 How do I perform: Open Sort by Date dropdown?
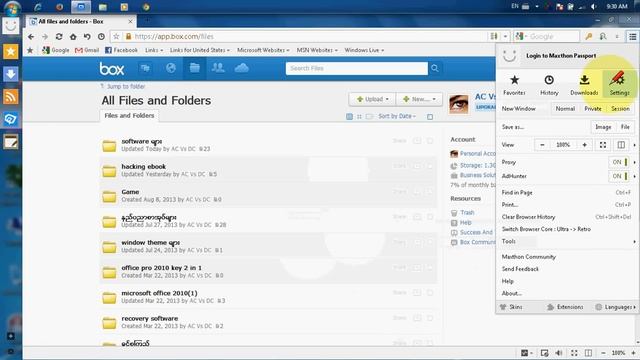point(397,116)
